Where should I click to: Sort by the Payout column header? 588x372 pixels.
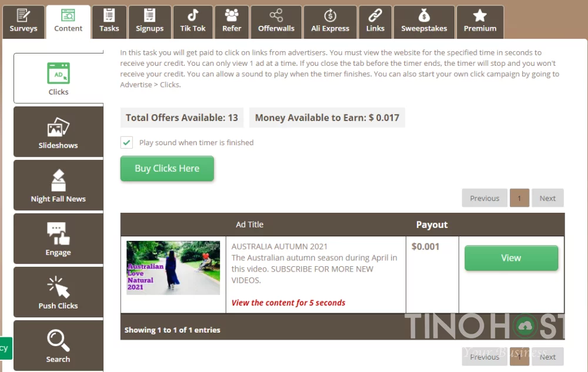coord(432,224)
